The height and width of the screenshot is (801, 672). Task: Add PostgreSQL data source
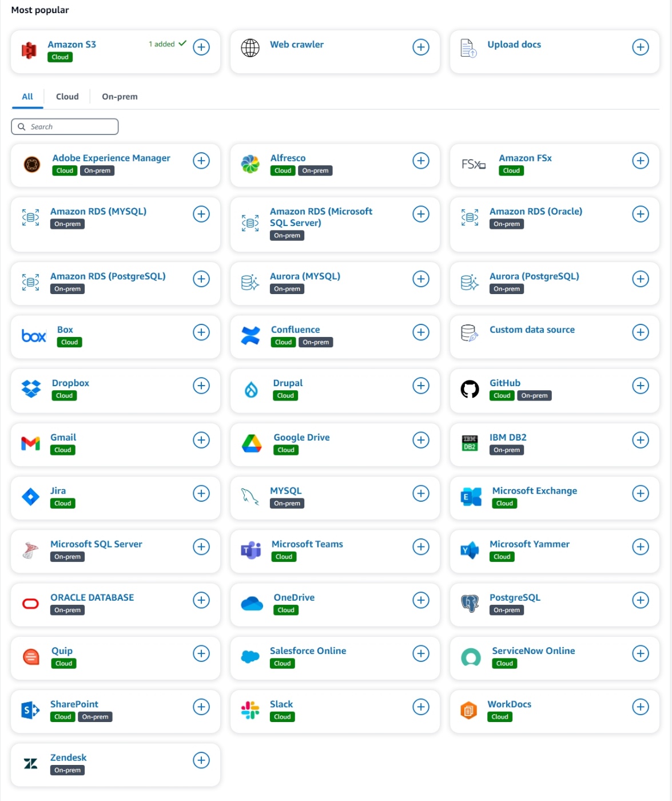coord(641,600)
